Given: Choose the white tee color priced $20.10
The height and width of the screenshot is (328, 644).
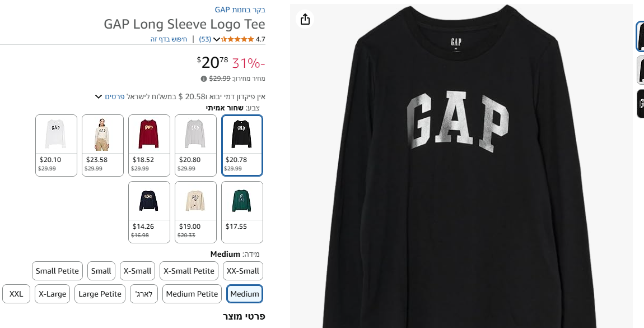Looking at the screenshot, I should coord(56,145).
